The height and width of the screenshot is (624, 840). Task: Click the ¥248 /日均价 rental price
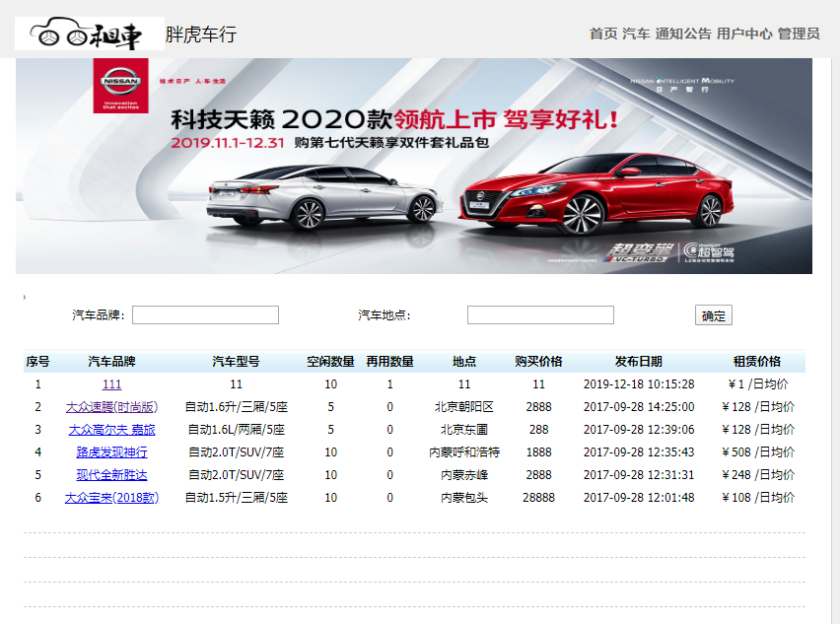coord(757,475)
